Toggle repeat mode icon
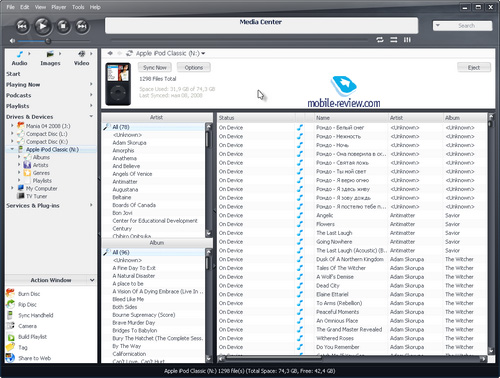Screen dimensions: 500x378 [x=380, y=40]
